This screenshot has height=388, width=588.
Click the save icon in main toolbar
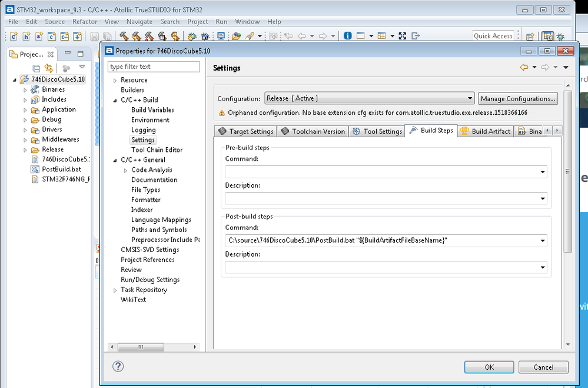(95, 36)
